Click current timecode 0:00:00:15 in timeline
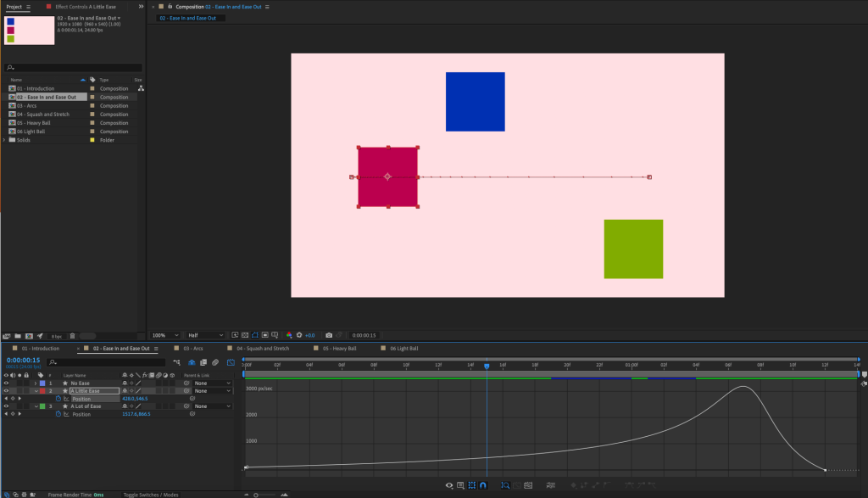Viewport: 868px width, 498px height. click(23, 360)
